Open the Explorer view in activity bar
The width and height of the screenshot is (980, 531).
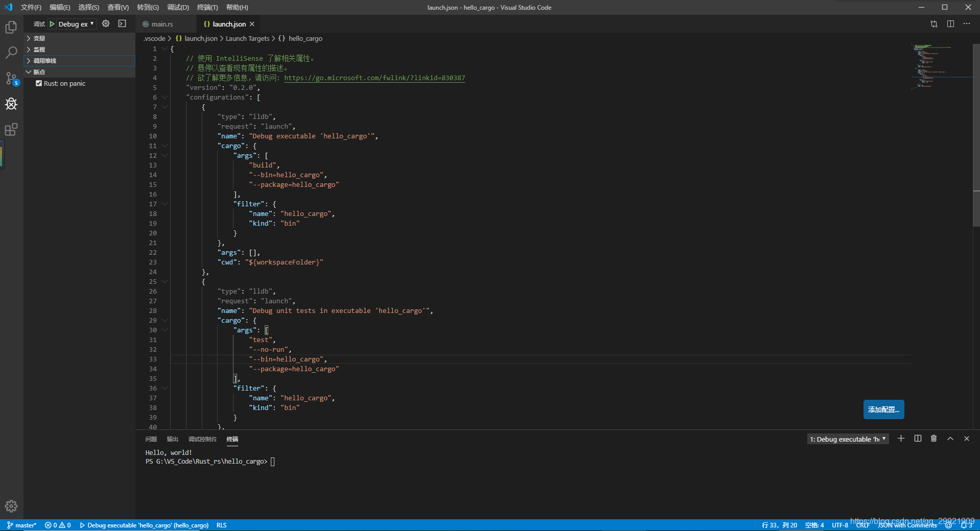coord(11,27)
